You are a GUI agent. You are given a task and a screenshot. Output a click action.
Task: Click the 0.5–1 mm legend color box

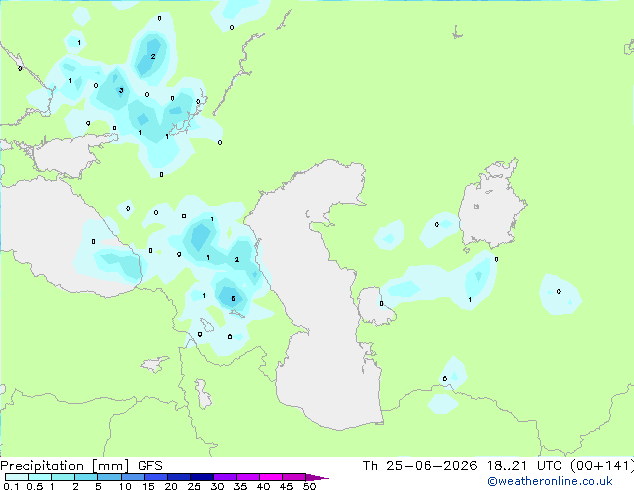click(x=40, y=477)
